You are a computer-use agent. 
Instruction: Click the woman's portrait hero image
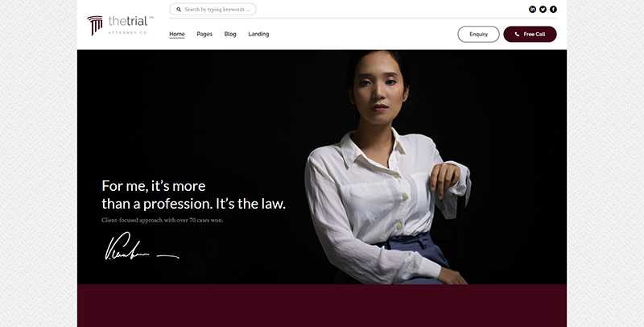[387, 168]
